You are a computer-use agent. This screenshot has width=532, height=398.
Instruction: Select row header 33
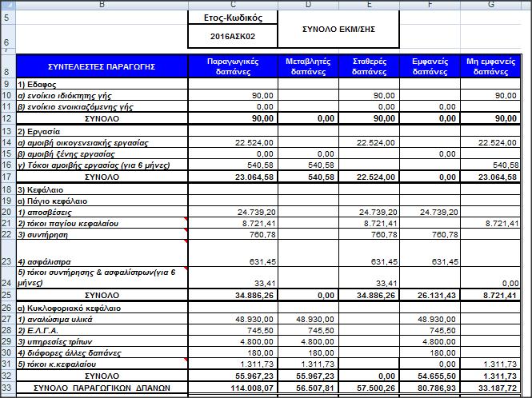pos(7,388)
